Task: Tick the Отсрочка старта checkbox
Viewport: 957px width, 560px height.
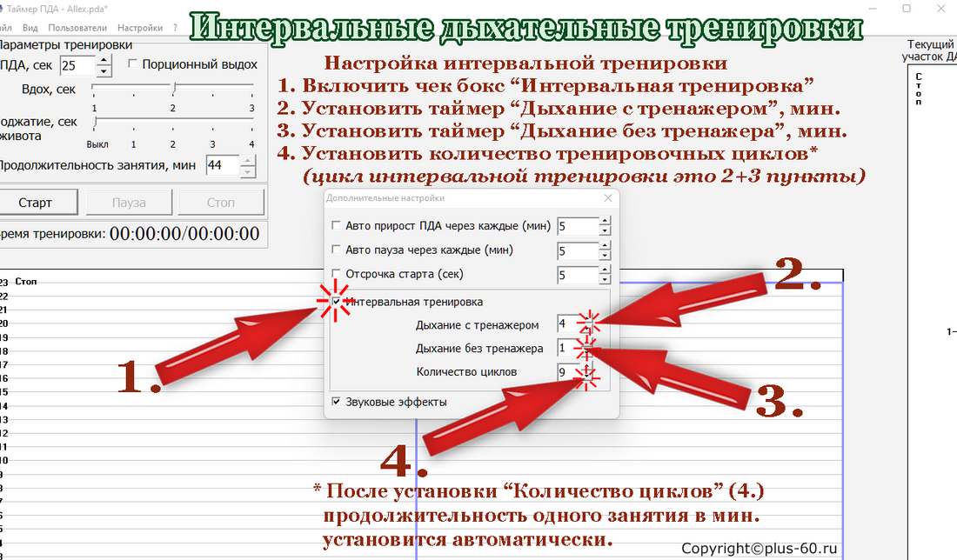Action: point(337,275)
